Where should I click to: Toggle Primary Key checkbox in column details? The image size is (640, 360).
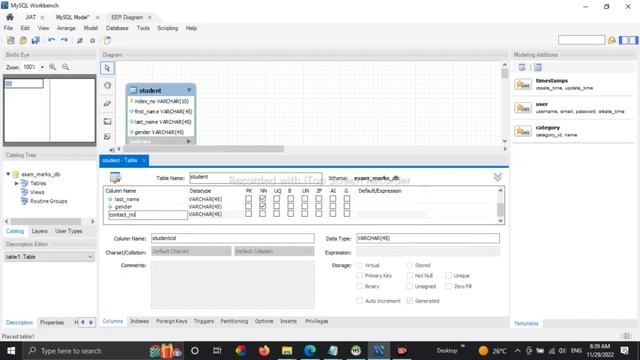click(x=360, y=276)
